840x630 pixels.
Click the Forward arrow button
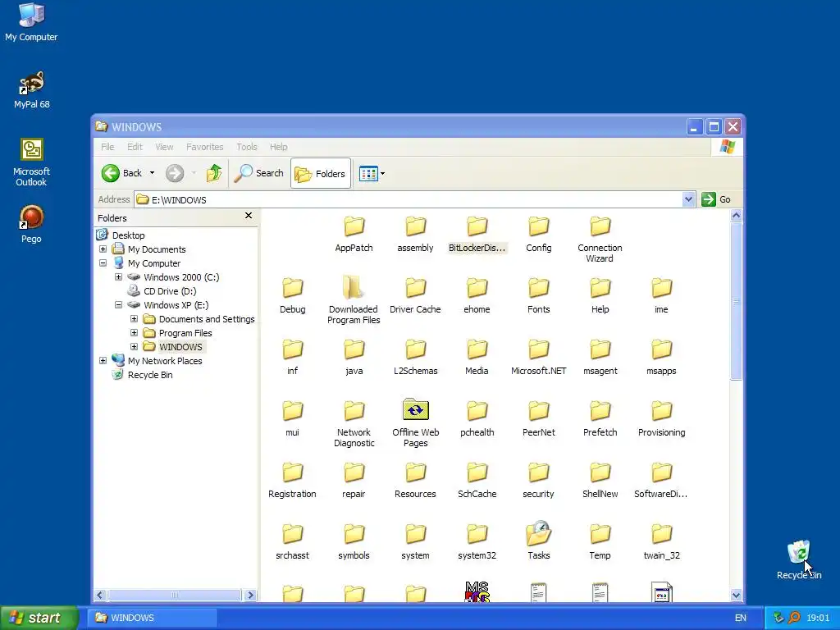(175, 173)
